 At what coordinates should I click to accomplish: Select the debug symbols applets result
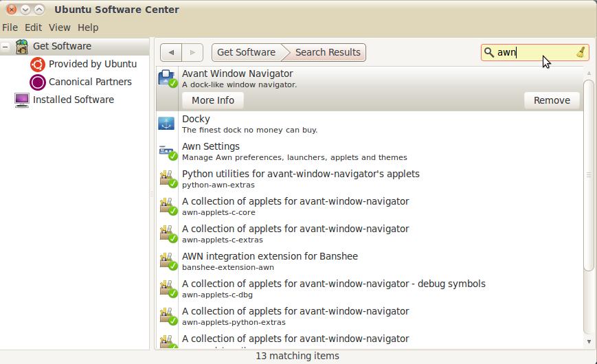(370, 288)
